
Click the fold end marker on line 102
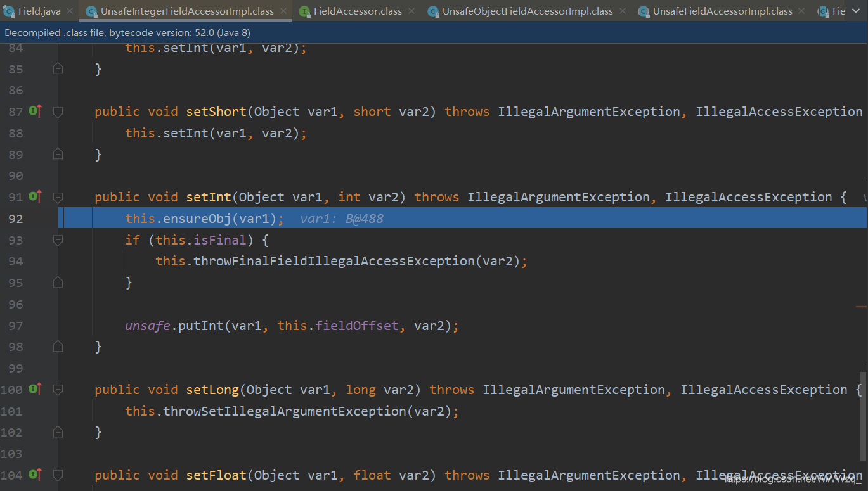click(58, 432)
